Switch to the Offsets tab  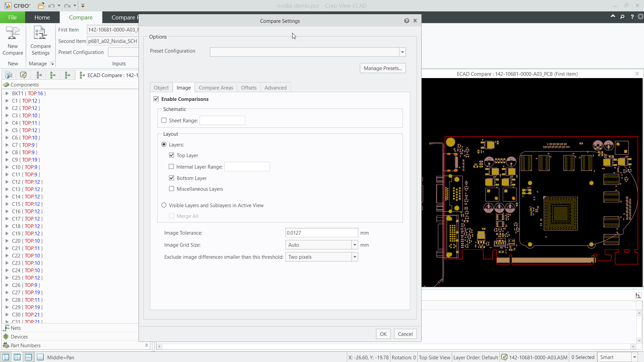point(249,87)
